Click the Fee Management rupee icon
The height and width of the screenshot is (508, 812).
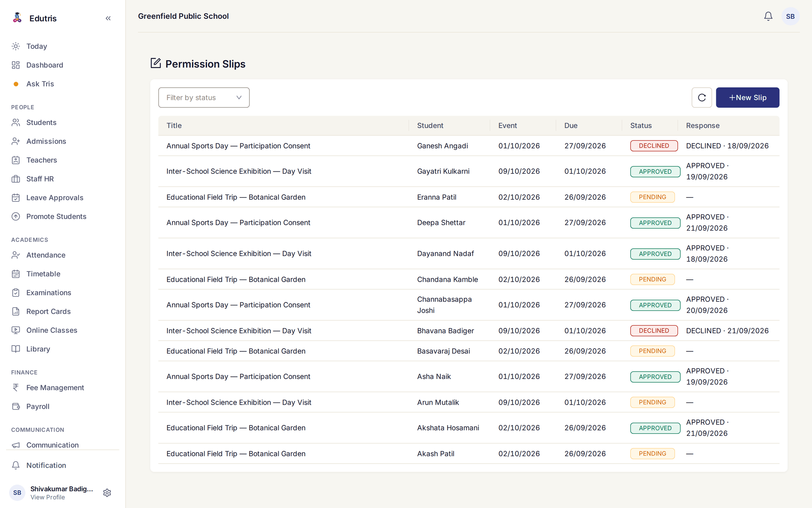tap(16, 388)
